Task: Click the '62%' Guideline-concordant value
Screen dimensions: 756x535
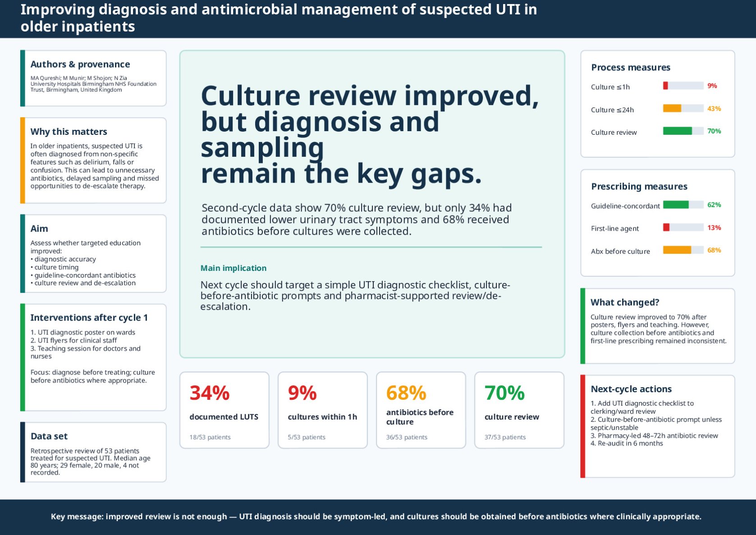Action: pyautogui.click(x=714, y=205)
